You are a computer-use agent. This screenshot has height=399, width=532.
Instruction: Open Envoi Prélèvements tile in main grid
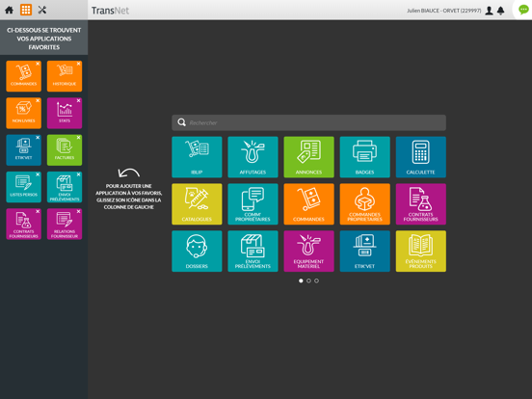pos(253,252)
